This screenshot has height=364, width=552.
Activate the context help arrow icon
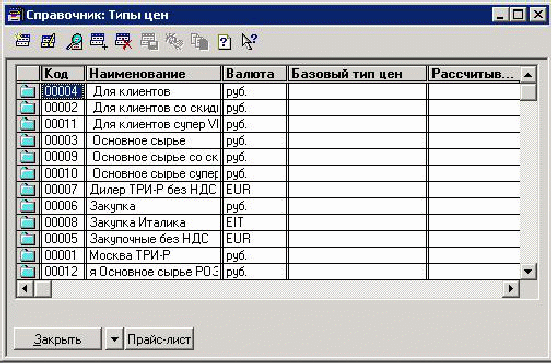point(249,42)
